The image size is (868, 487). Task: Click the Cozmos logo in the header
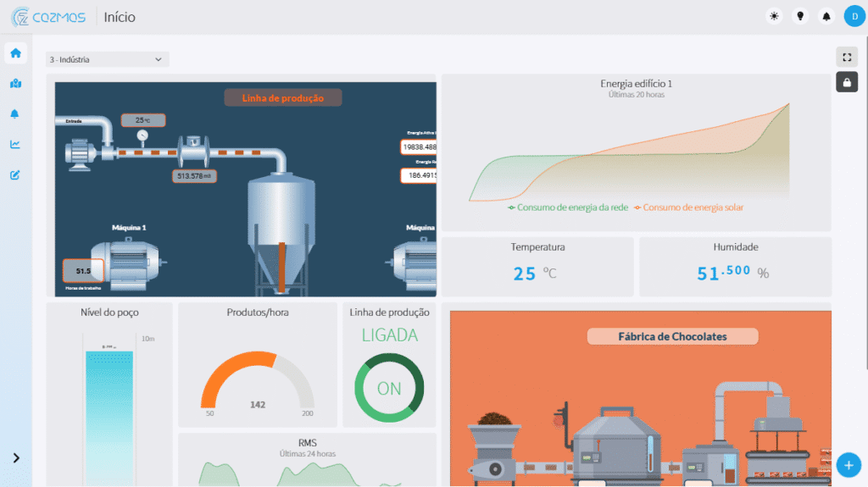pos(48,17)
